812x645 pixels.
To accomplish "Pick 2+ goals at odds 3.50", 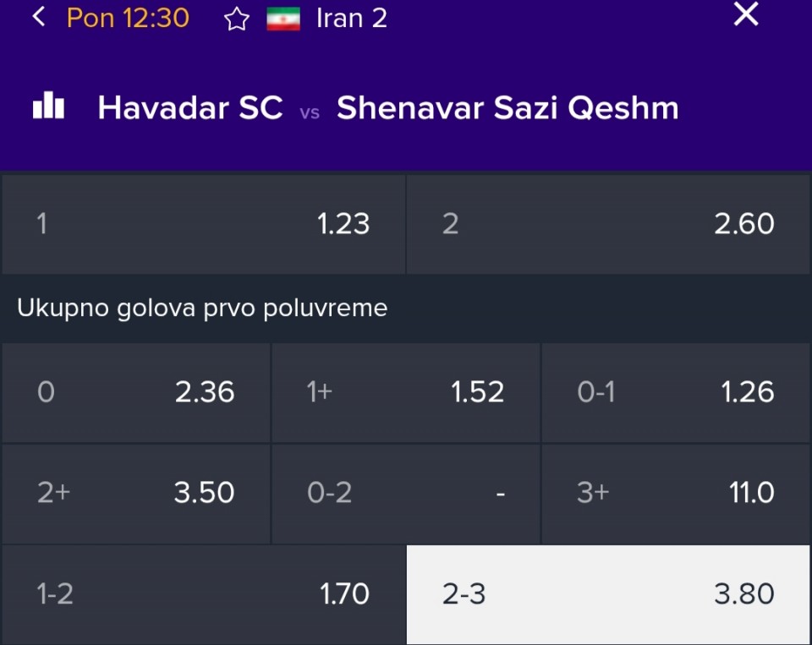I will 136,493.
